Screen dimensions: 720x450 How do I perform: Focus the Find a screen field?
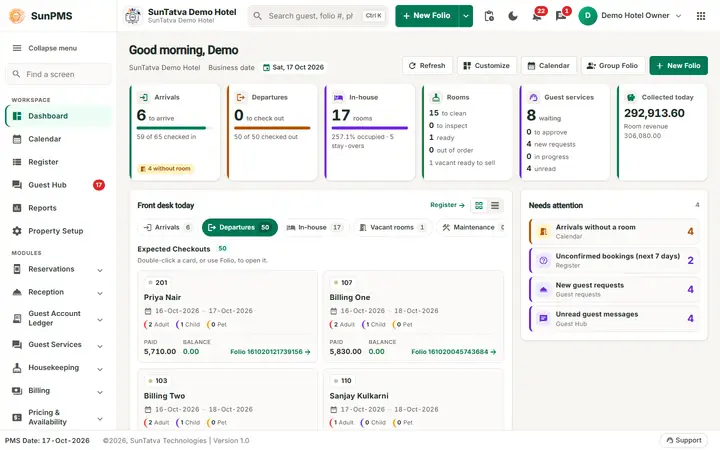(58, 74)
